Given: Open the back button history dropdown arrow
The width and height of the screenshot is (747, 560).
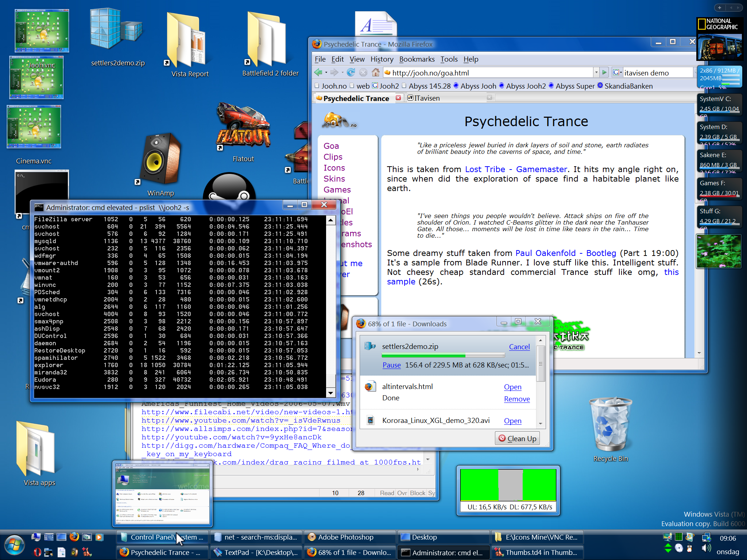Looking at the screenshot, I should pos(326,73).
